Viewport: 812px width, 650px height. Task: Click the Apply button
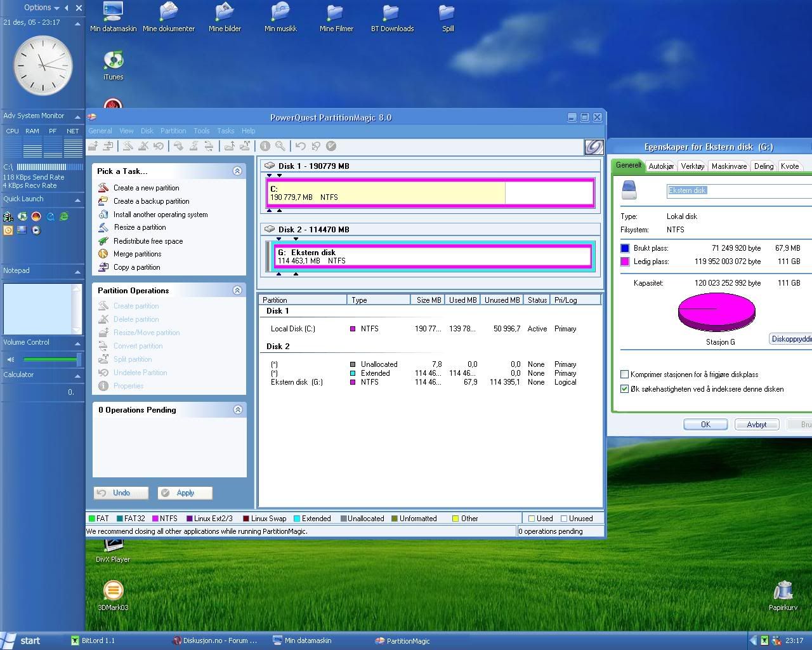pyautogui.click(x=185, y=493)
